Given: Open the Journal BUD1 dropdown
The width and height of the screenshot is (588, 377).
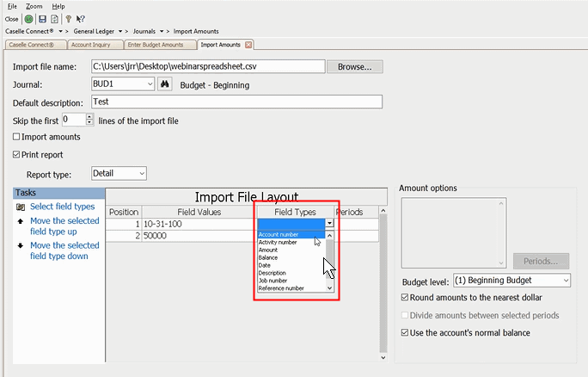Looking at the screenshot, I should click(x=149, y=84).
